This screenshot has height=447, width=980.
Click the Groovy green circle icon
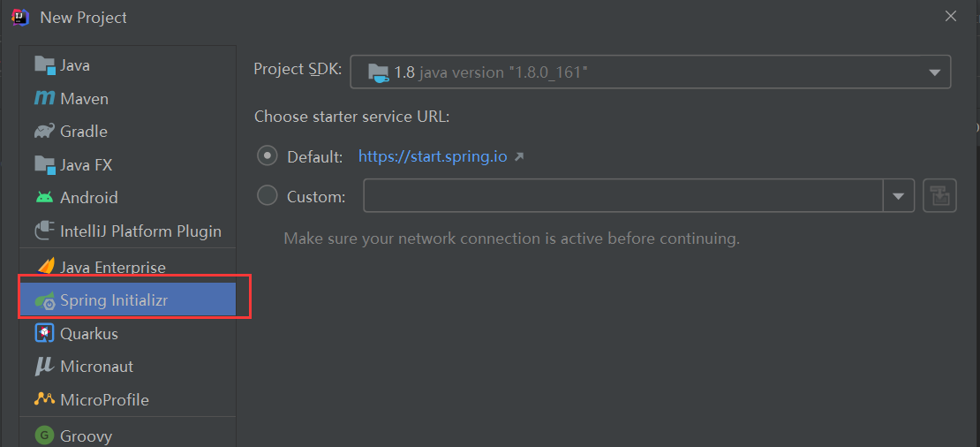44,436
